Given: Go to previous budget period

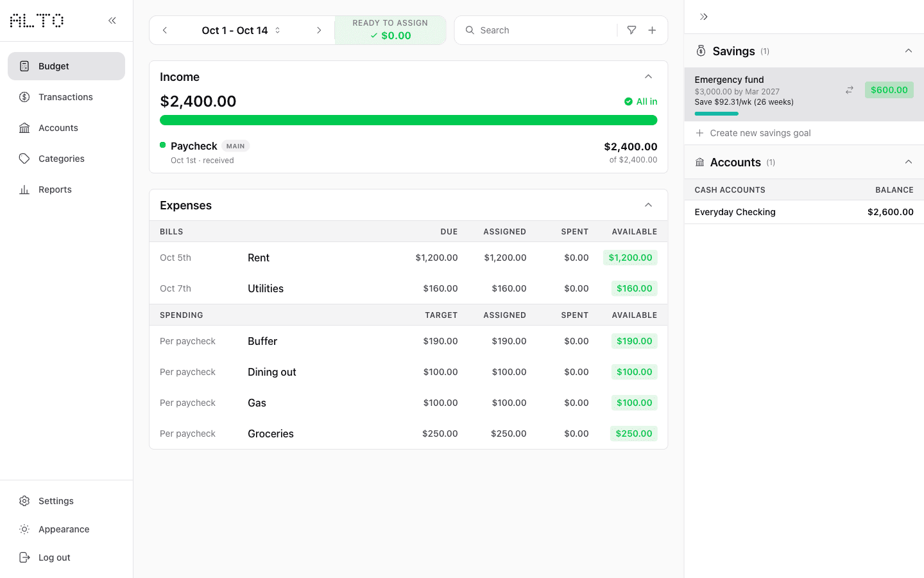Looking at the screenshot, I should (x=165, y=30).
